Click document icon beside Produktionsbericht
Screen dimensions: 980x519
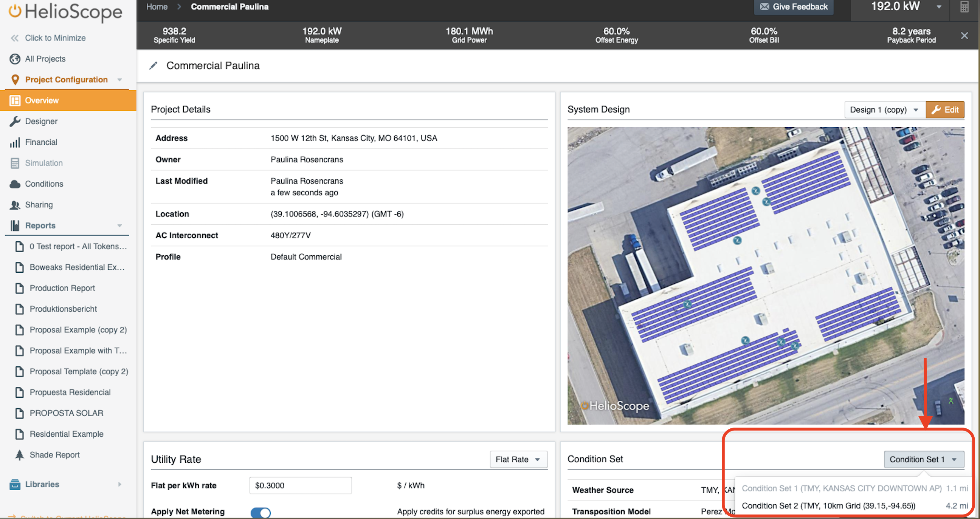point(19,309)
